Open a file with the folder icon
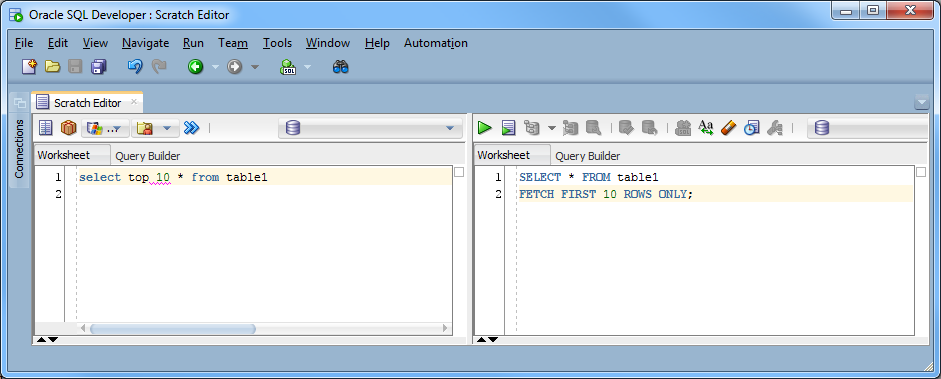The image size is (941, 379). pyautogui.click(x=53, y=67)
